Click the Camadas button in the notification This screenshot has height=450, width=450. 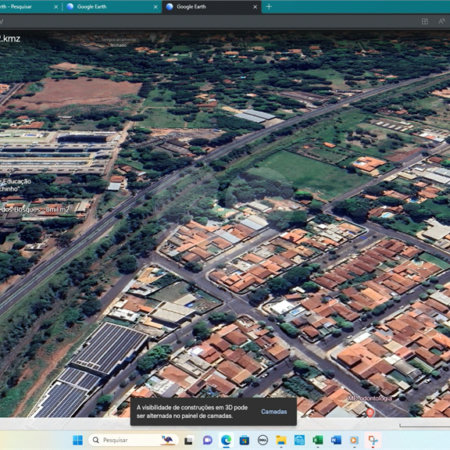point(274,412)
